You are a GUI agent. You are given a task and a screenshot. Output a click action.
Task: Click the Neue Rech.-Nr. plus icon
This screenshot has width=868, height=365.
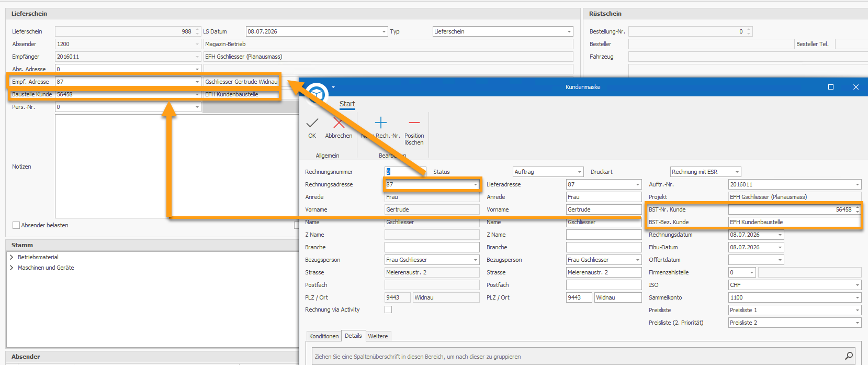pyautogui.click(x=381, y=123)
